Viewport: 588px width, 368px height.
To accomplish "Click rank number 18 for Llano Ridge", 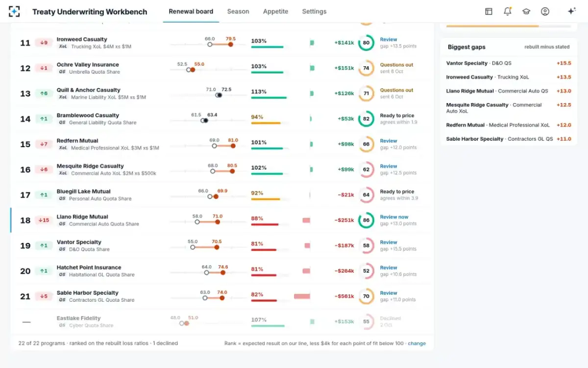I will [25, 220].
